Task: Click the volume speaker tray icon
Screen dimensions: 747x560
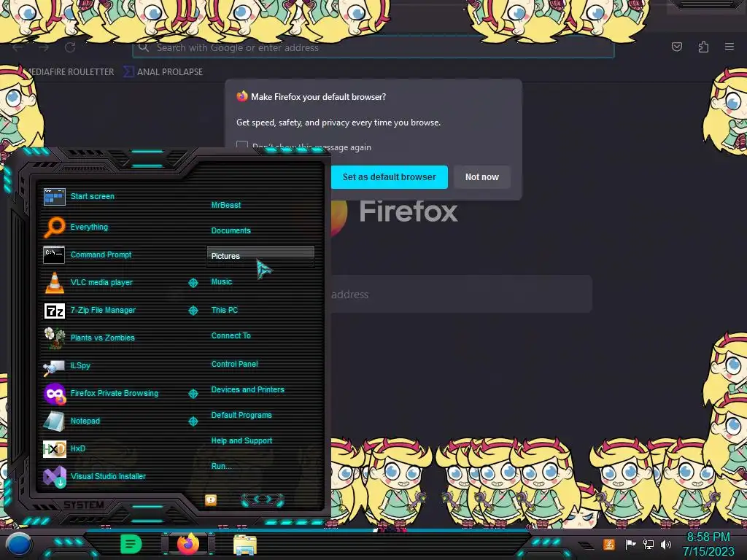Action: tap(666, 544)
